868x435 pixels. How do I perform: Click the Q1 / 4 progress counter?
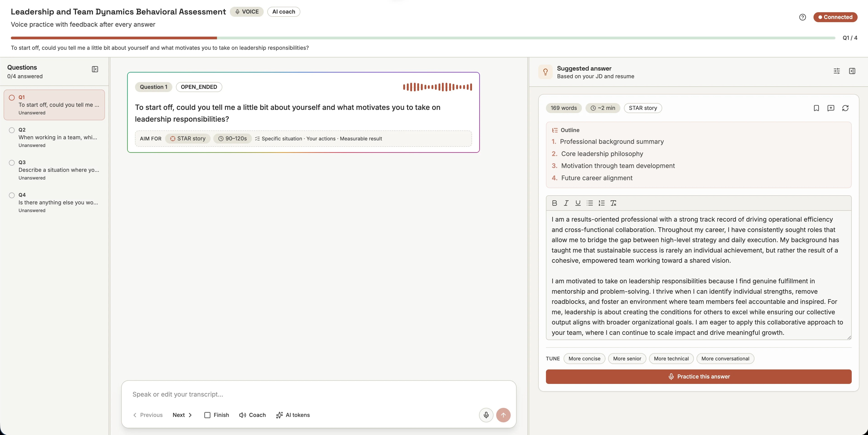(850, 38)
